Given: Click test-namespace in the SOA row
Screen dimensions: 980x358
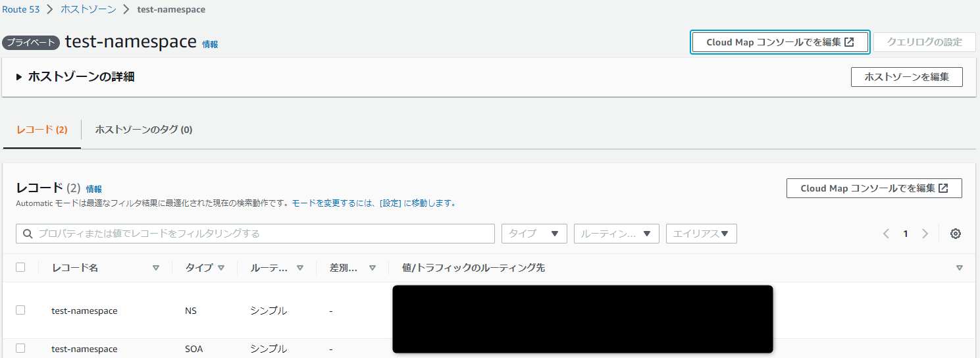Looking at the screenshot, I should [84, 349].
